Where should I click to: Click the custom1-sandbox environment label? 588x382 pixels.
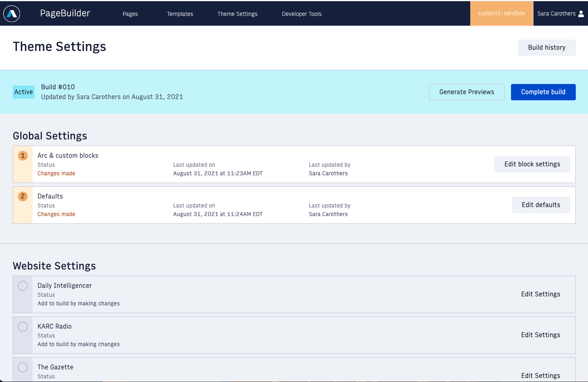(x=502, y=13)
